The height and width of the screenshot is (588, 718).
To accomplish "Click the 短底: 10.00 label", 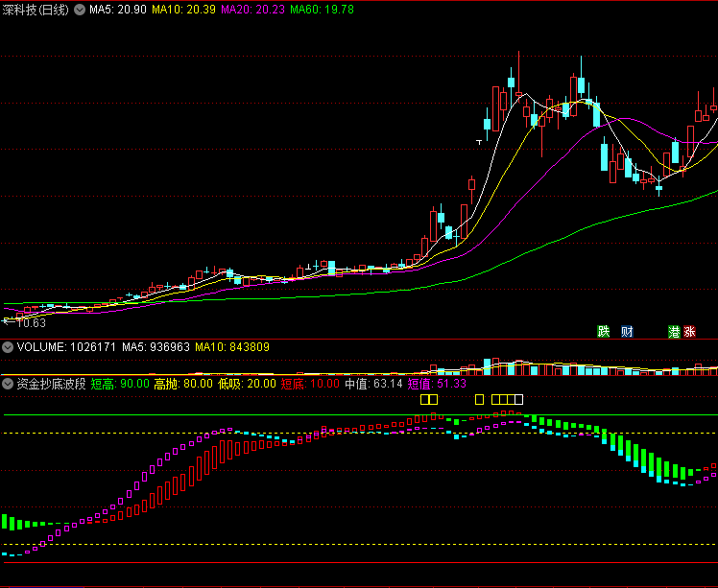I will (x=310, y=384).
